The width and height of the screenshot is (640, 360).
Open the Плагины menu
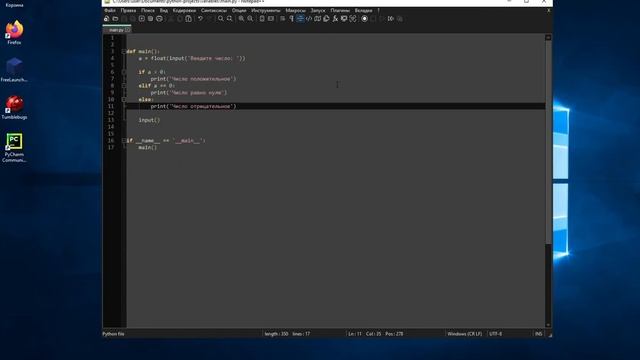[340, 11]
